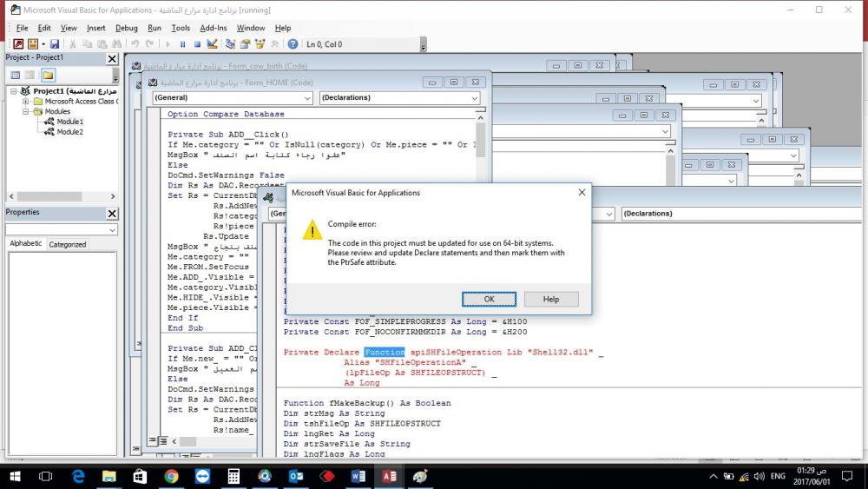This screenshot has width=868, height=489.
Task: Click the Undo toolbar icon
Action: [135, 43]
